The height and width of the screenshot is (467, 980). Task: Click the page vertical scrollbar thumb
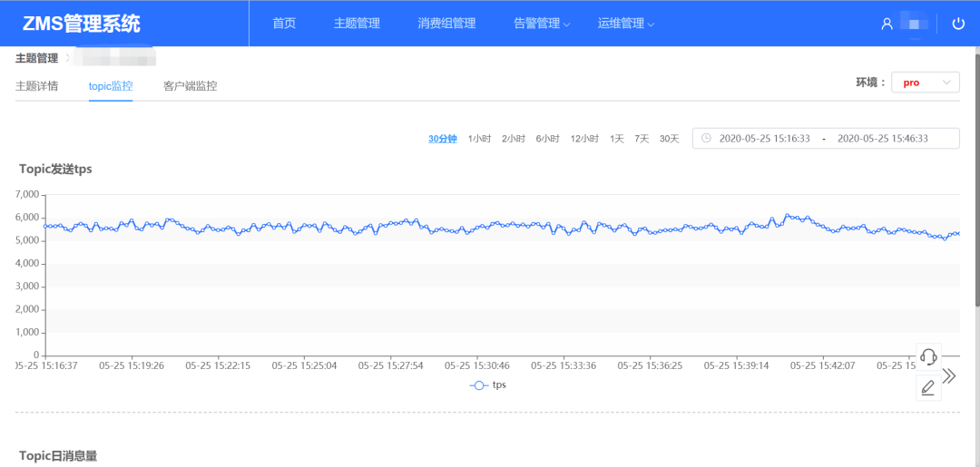(976, 180)
